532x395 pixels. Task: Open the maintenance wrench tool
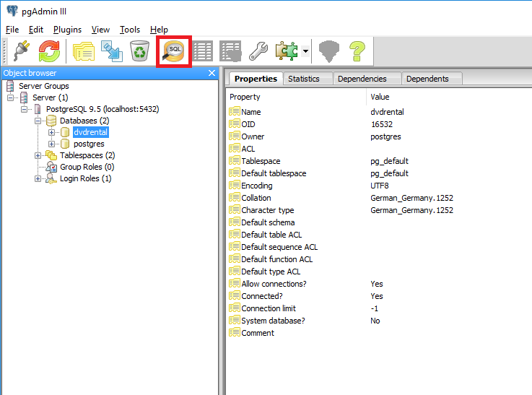(258, 51)
